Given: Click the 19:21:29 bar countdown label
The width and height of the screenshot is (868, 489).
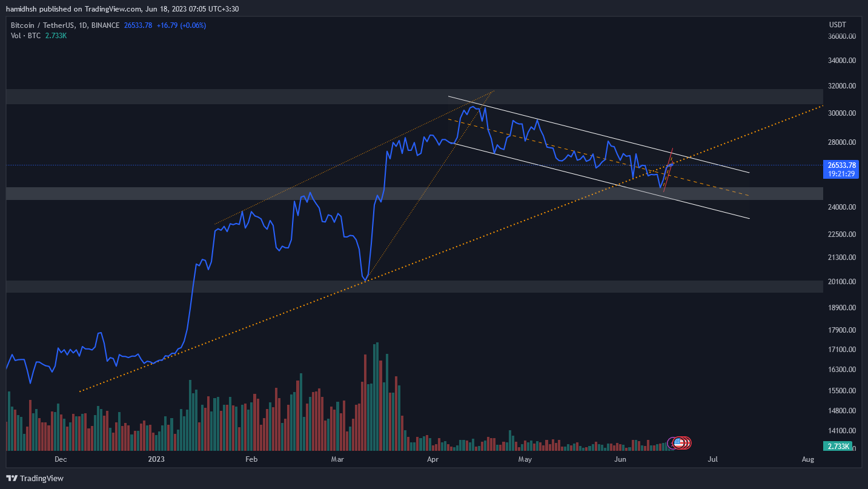Looking at the screenshot, I should click(x=841, y=173).
